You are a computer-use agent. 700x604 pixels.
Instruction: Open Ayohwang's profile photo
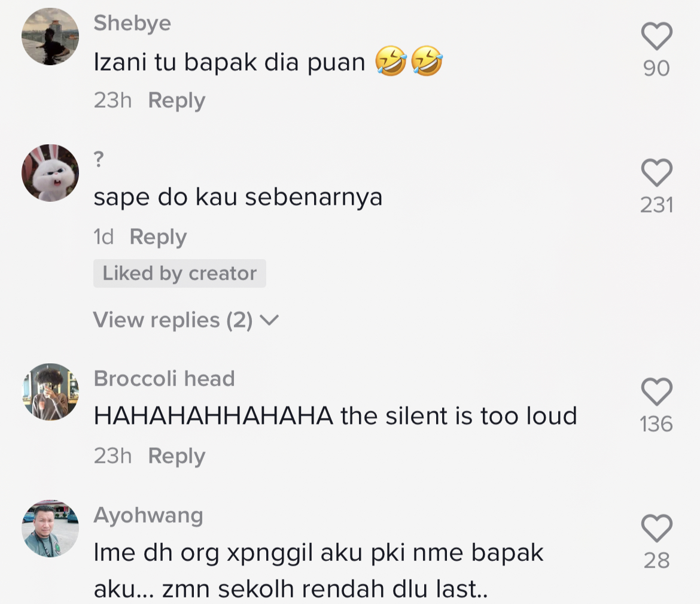[x=50, y=529]
